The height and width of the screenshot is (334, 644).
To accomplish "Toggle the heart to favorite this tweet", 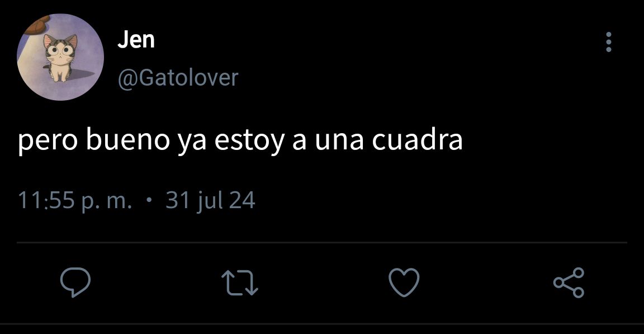I will point(404,282).
